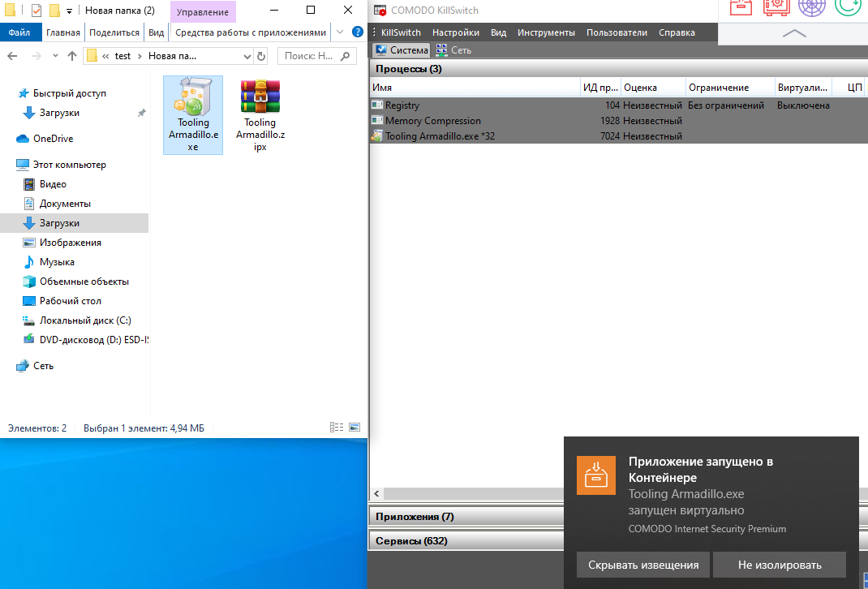Image resolution: width=868 pixels, height=589 pixels.
Task: Select Быстрый доступ in the navigation pane
Action: click(69, 93)
